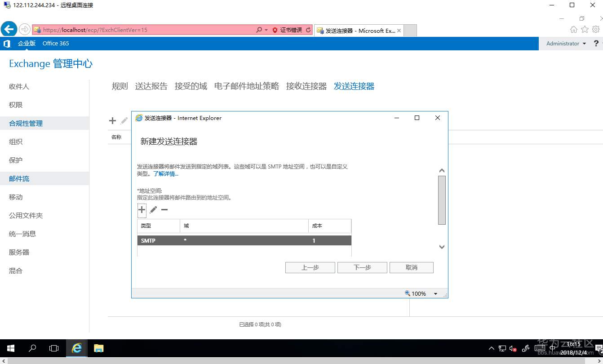Screen dimensions: 603x364
Task: Click the back navigation arrow in the browser
Action: 9,28
